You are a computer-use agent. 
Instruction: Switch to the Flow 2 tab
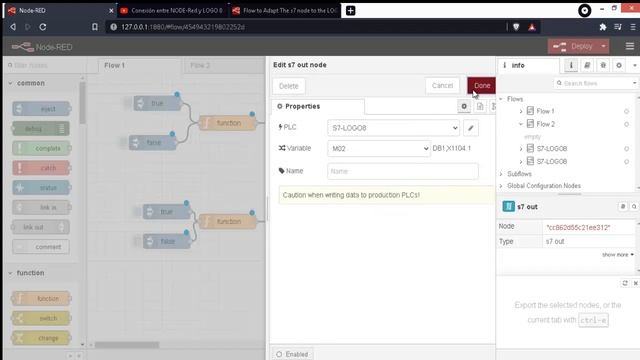click(223, 66)
